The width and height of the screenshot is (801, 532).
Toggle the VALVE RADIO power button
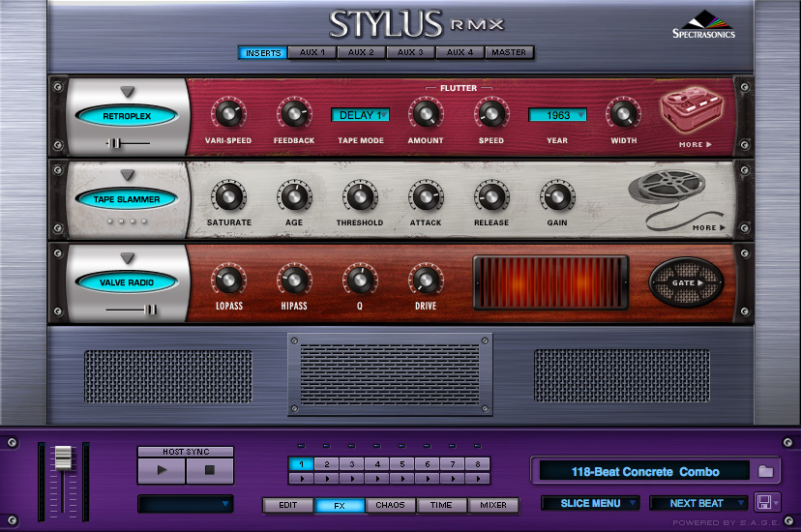(127, 282)
